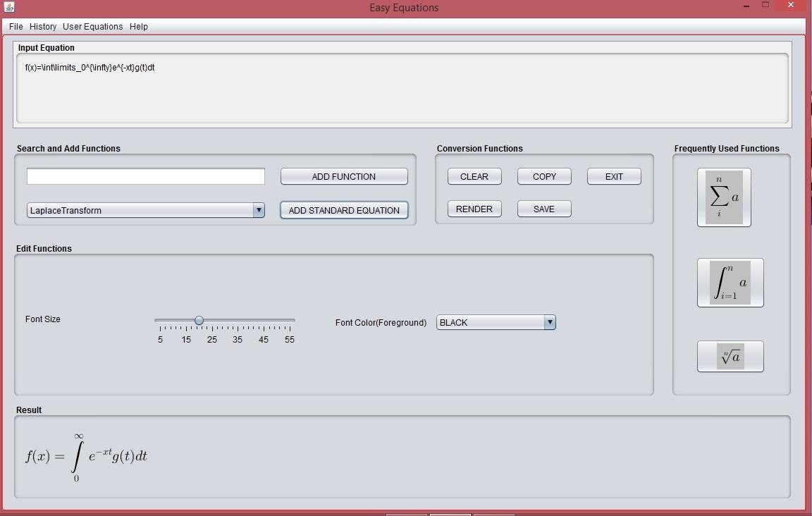Click inside the function search field
The height and width of the screenshot is (516, 812).
(x=145, y=176)
